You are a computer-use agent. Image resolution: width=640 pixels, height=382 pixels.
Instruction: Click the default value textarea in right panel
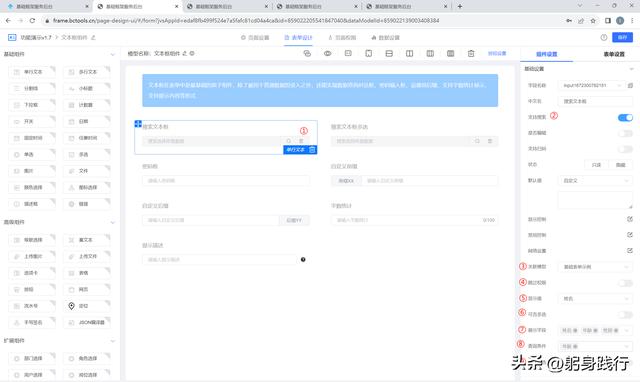[x=595, y=200]
